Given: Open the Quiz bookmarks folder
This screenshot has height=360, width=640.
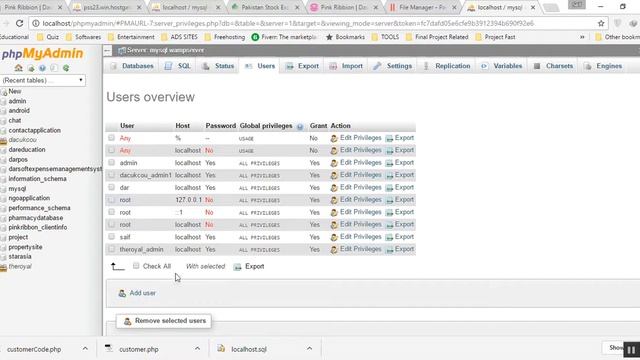Looking at the screenshot, I should coord(48,37).
